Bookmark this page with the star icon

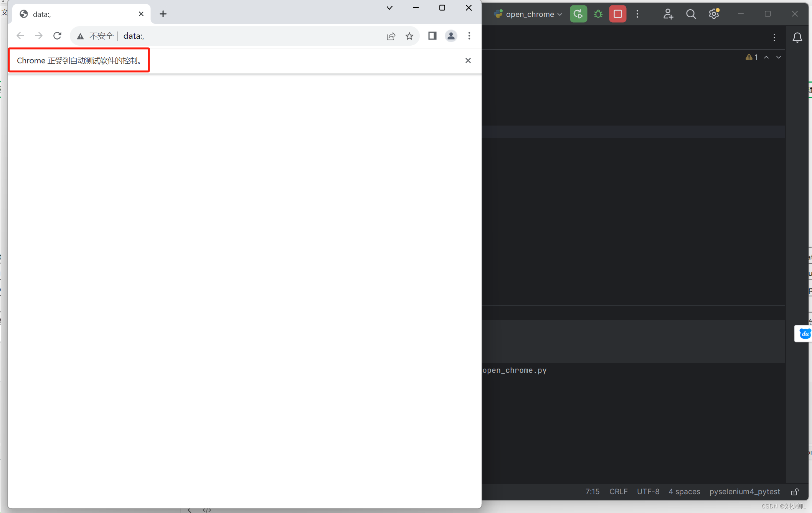(x=409, y=36)
